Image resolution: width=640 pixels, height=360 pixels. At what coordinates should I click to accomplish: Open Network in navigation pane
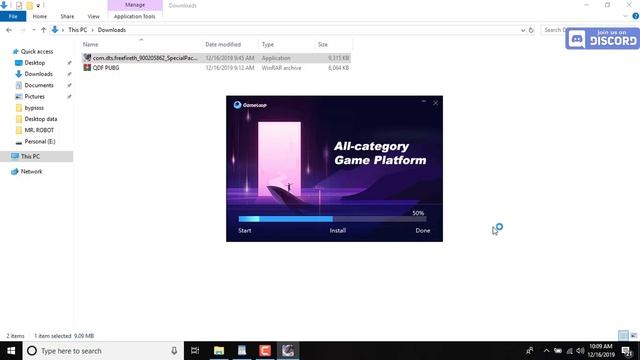[31, 171]
